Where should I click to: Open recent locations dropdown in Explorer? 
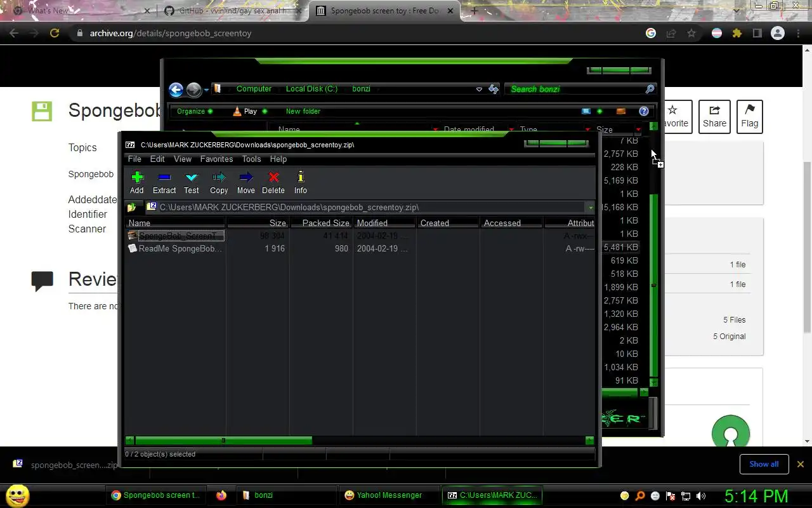(207, 90)
